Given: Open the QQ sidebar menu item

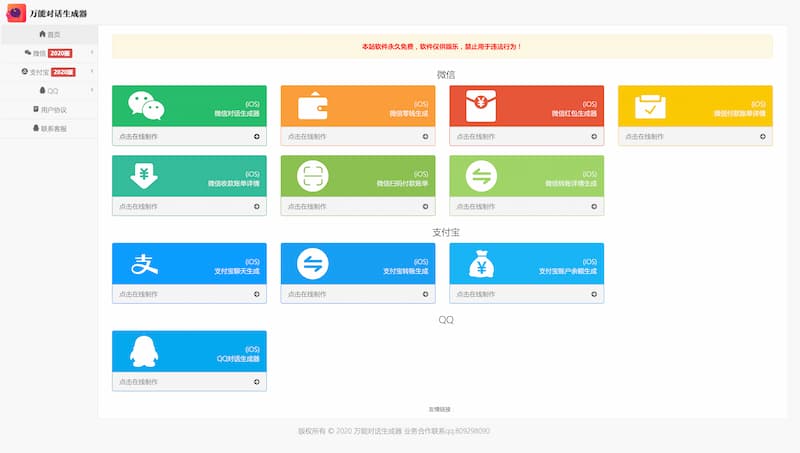Looking at the screenshot, I should click(x=49, y=91).
